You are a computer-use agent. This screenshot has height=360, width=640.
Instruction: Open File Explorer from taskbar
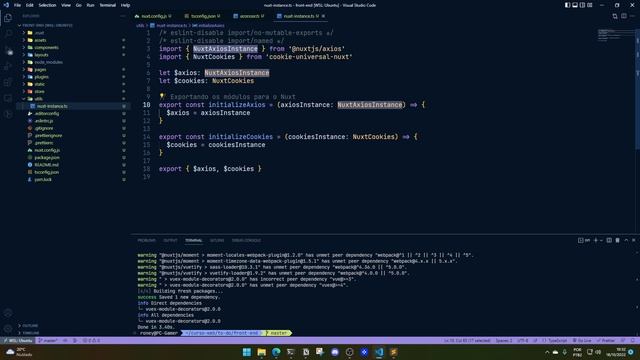[262, 352]
